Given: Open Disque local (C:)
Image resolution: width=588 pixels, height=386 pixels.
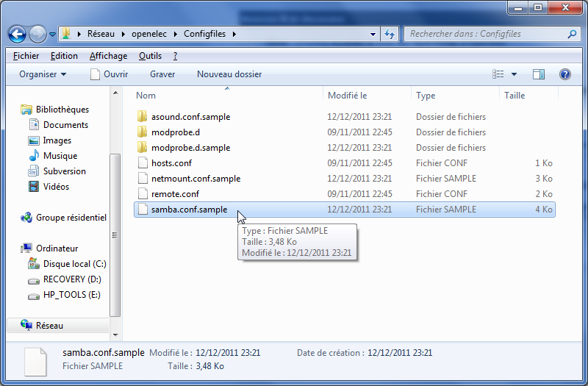Looking at the screenshot, I should 67,264.
